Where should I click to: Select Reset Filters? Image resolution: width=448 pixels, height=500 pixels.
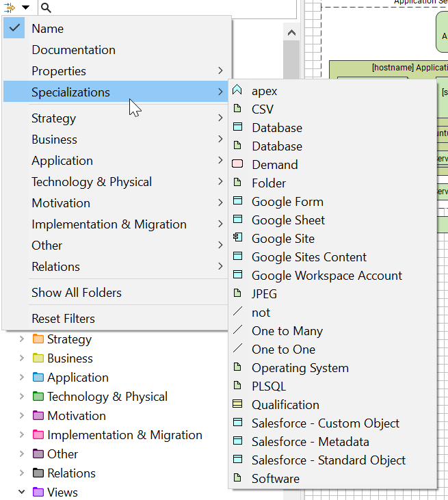point(63,319)
